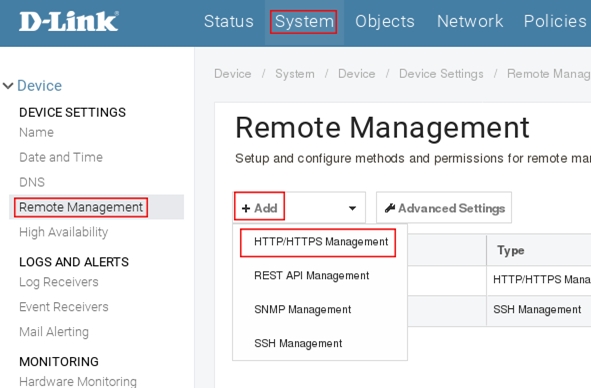Click the D-Link logo
Image resolution: width=591 pixels, height=388 pixels.
[x=69, y=21]
